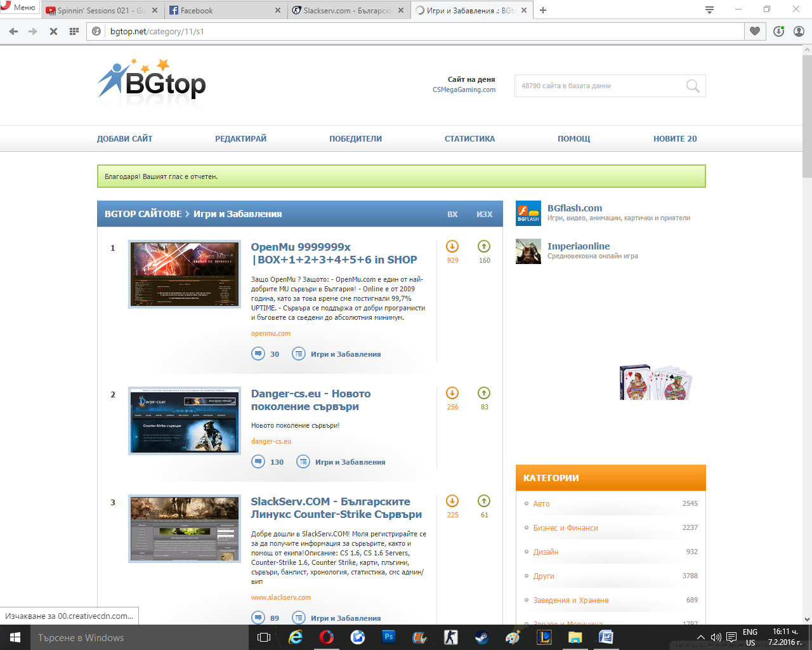Open the OpenMu 9999999x title link
This screenshot has width=812, height=650.
pyautogui.click(x=334, y=253)
